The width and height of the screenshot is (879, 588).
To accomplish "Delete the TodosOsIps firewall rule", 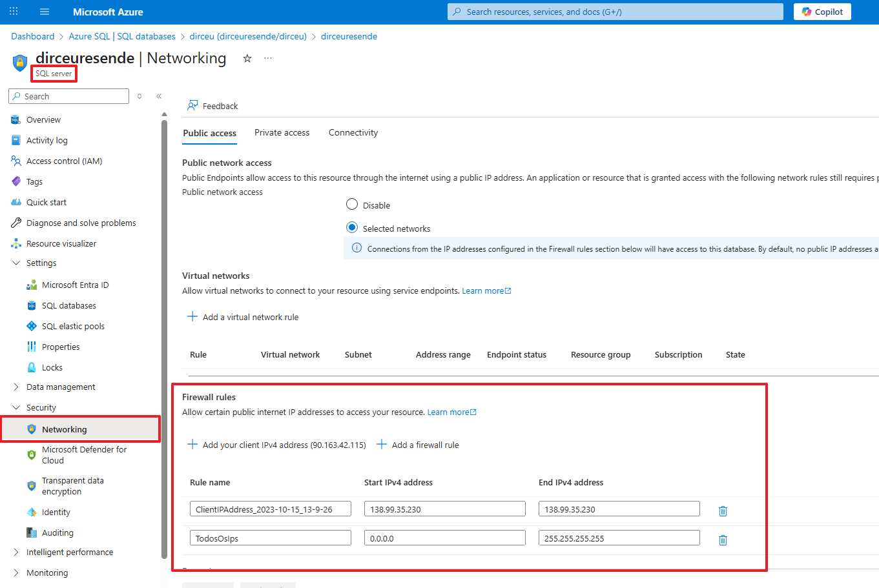I will [723, 540].
